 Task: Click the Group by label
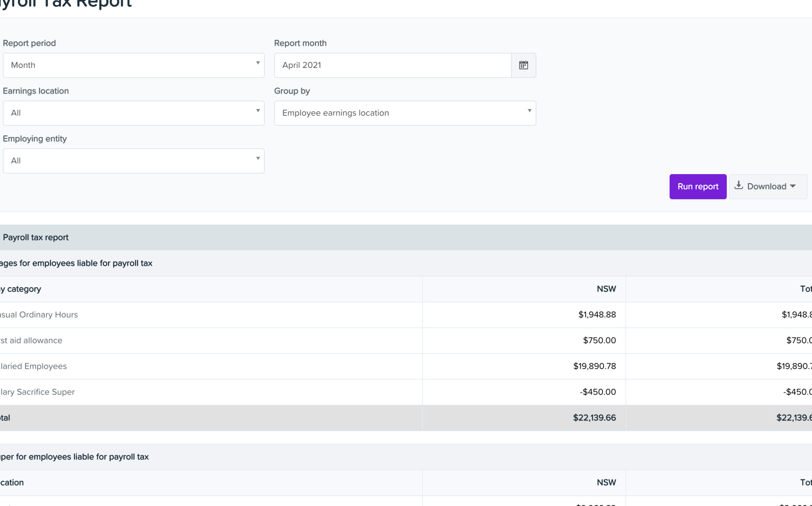[x=292, y=91]
